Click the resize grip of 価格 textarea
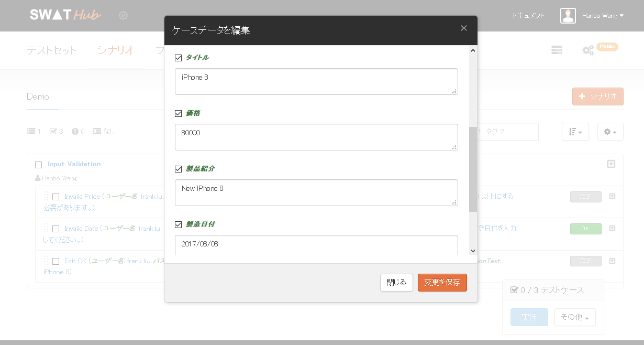Screen dimensions: 644x345 454,147
